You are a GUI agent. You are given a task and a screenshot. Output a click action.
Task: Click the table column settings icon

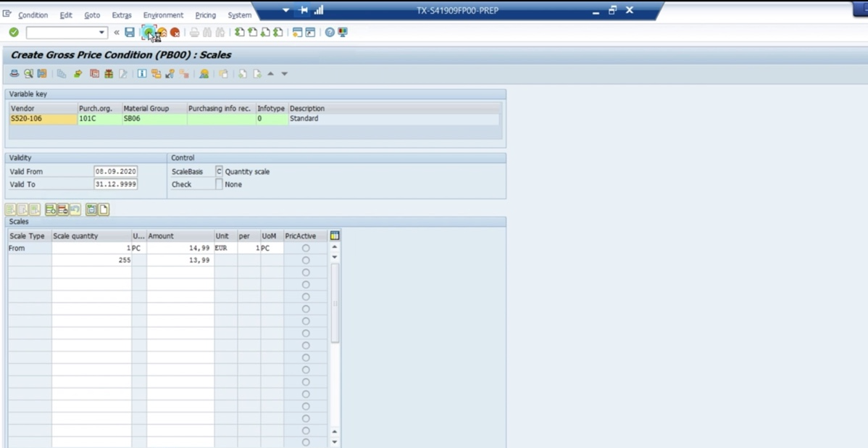pos(334,236)
